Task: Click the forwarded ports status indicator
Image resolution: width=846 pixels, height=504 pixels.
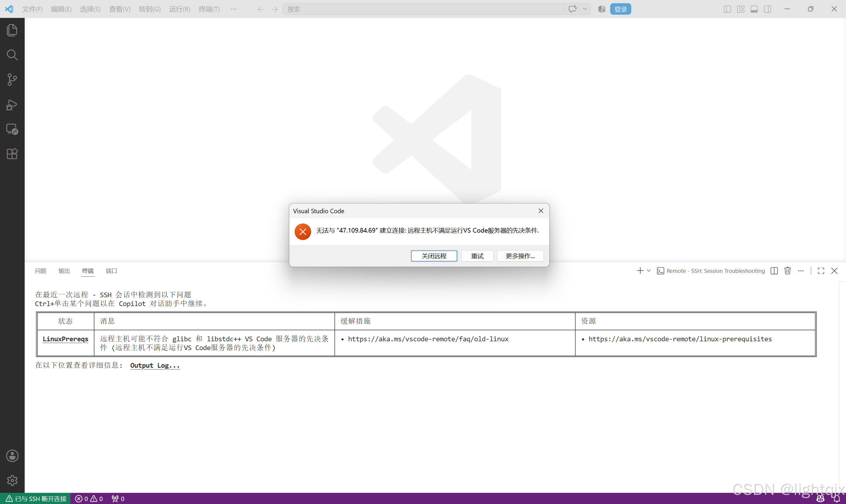Action: pyautogui.click(x=118, y=498)
